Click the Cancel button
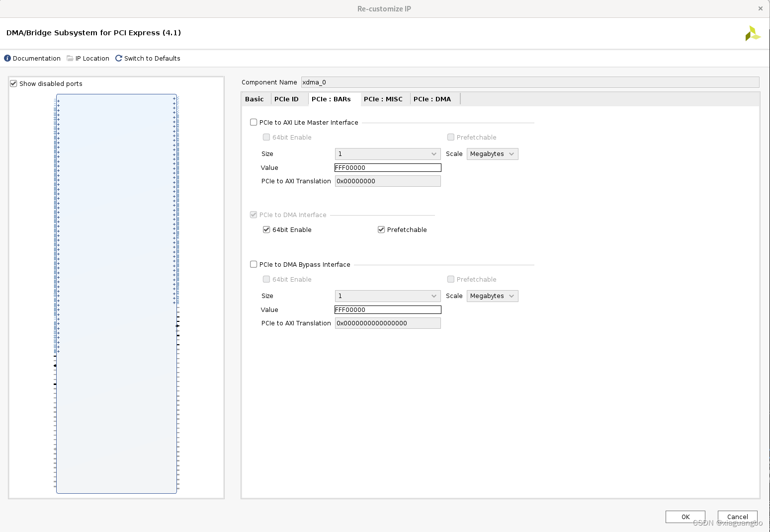The width and height of the screenshot is (770, 532). (x=738, y=517)
